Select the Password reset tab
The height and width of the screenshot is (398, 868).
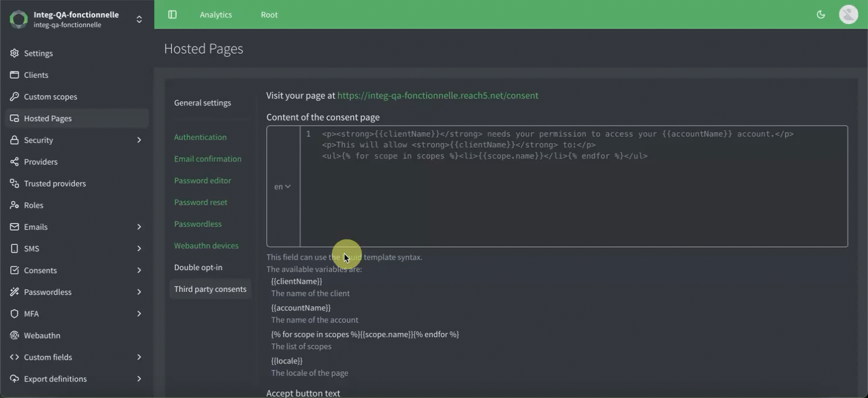[x=201, y=202]
